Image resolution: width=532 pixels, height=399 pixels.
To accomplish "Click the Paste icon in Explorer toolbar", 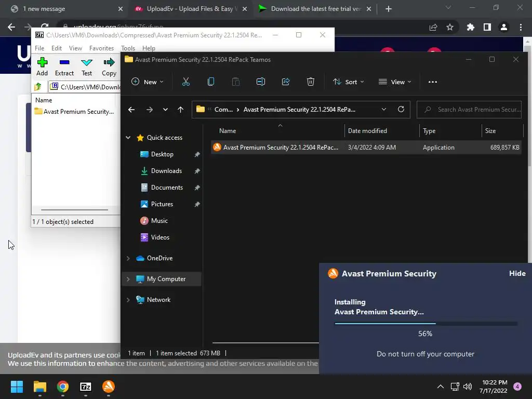I will pyautogui.click(x=235, y=82).
